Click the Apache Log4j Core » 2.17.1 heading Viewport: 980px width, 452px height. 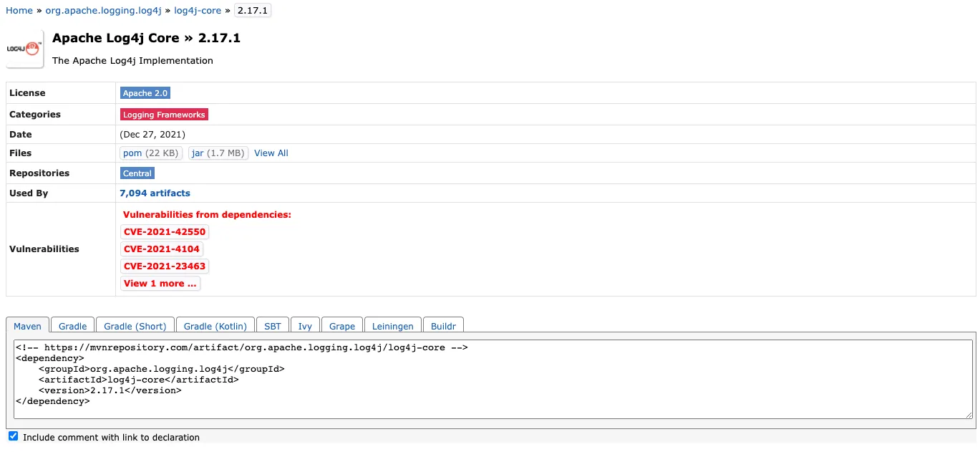click(x=146, y=39)
